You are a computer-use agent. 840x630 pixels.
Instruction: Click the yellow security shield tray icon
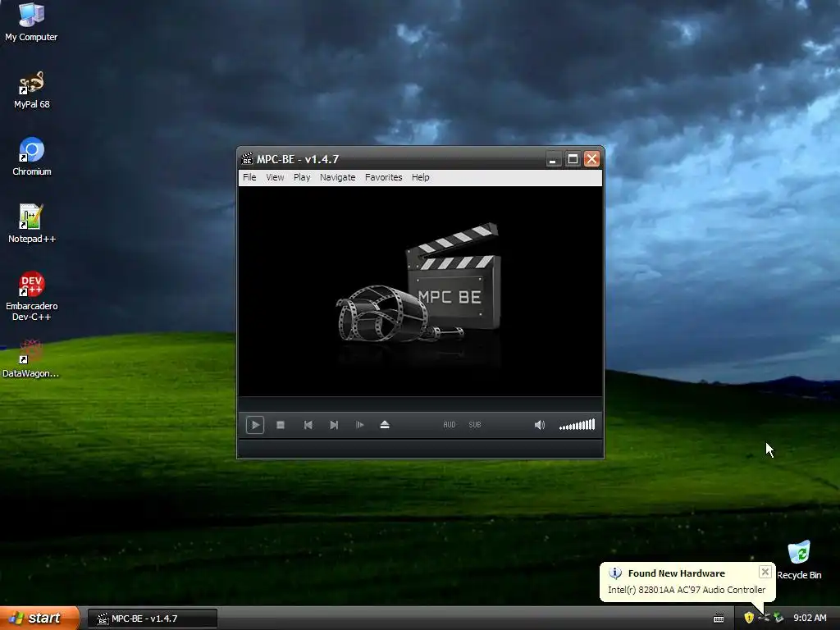[x=749, y=619]
